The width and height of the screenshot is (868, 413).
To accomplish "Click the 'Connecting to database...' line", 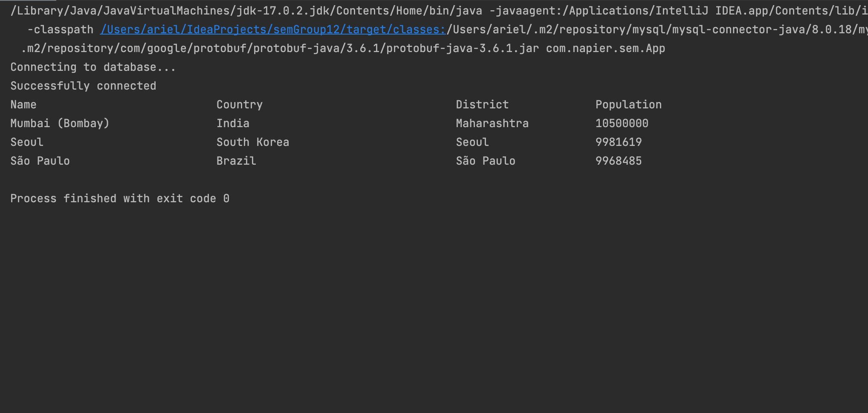I will (x=93, y=67).
